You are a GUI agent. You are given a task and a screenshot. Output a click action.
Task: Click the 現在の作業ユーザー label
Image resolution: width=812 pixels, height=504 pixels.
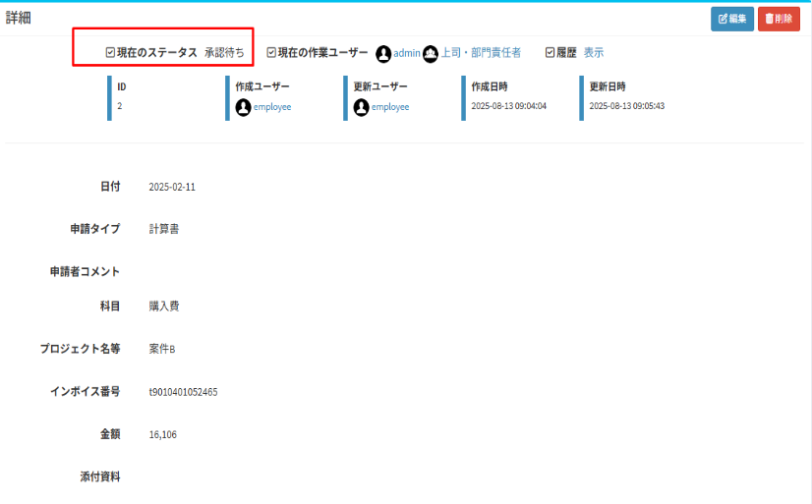[x=322, y=53]
